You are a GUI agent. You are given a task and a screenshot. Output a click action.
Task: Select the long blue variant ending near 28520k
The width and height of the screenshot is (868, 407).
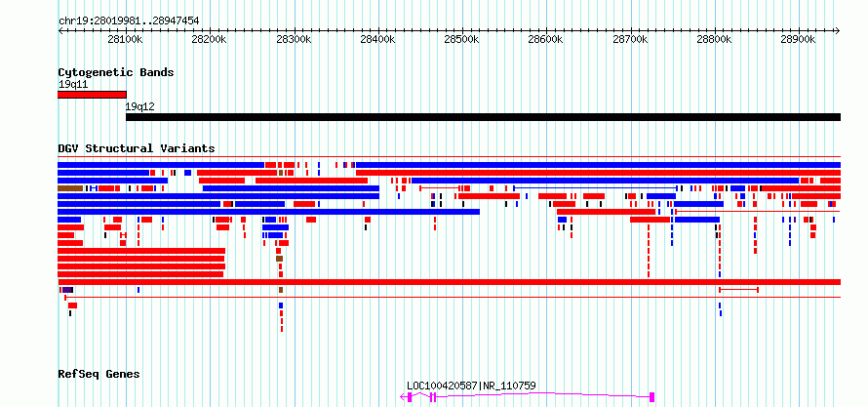tap(268, 212)
